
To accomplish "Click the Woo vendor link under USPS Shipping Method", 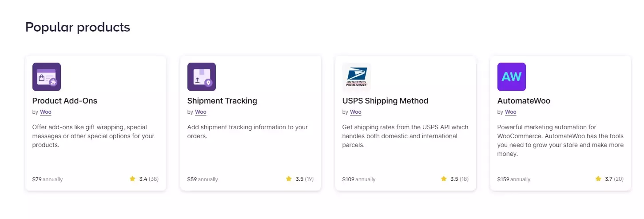I will (356, 112).
